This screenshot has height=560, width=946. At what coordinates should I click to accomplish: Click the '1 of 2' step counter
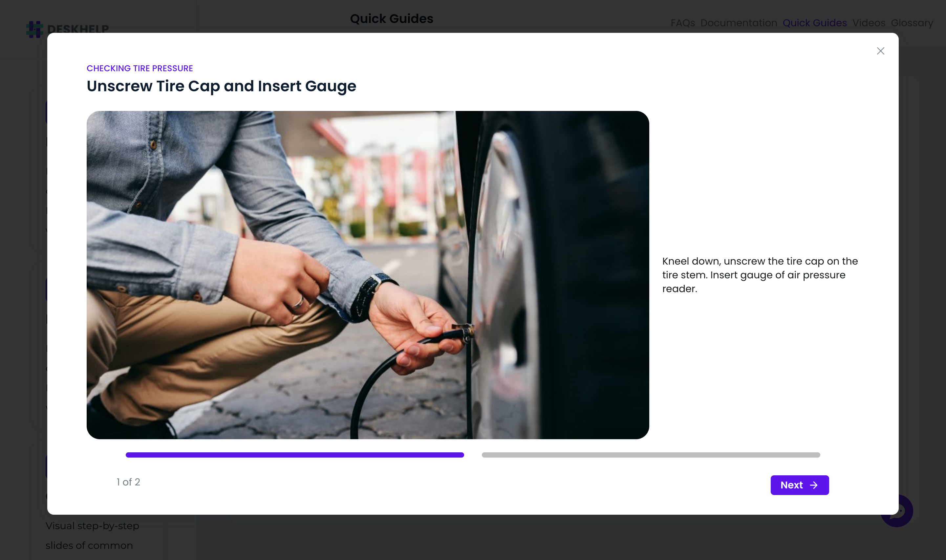pyautogui.click(x=128, y=482)
